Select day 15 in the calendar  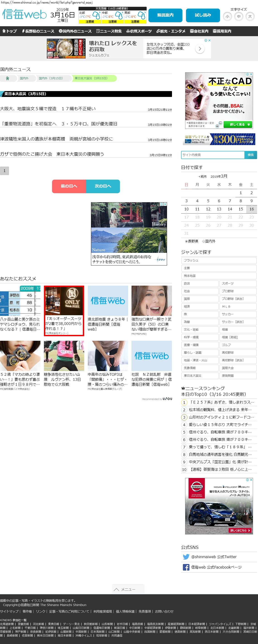241,209
